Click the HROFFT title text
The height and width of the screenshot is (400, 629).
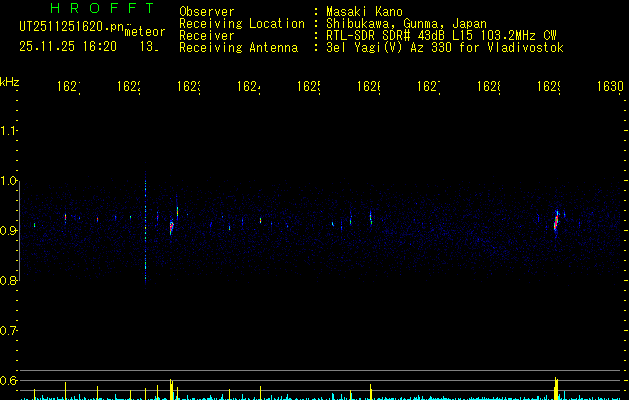(x=102, y=8)
